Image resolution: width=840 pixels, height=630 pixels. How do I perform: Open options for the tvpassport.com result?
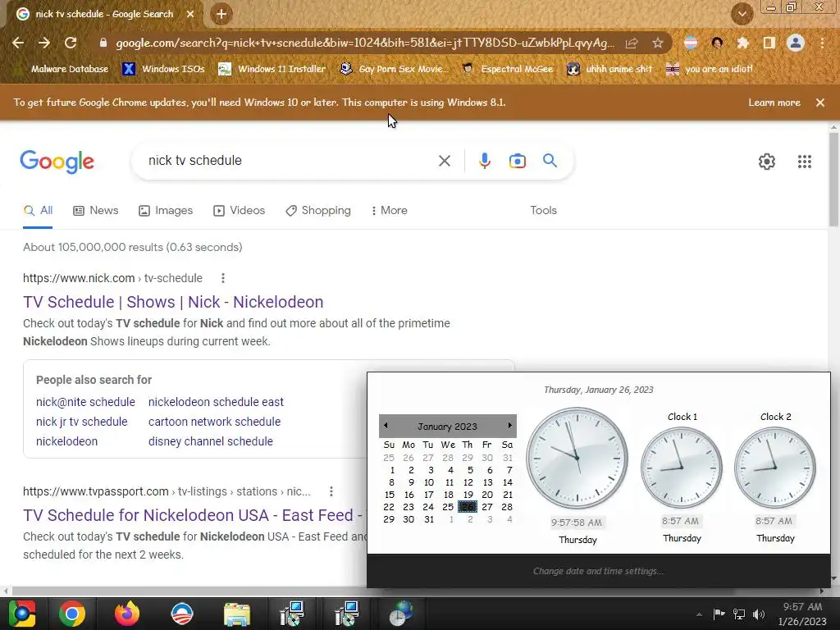click(331, 491)
